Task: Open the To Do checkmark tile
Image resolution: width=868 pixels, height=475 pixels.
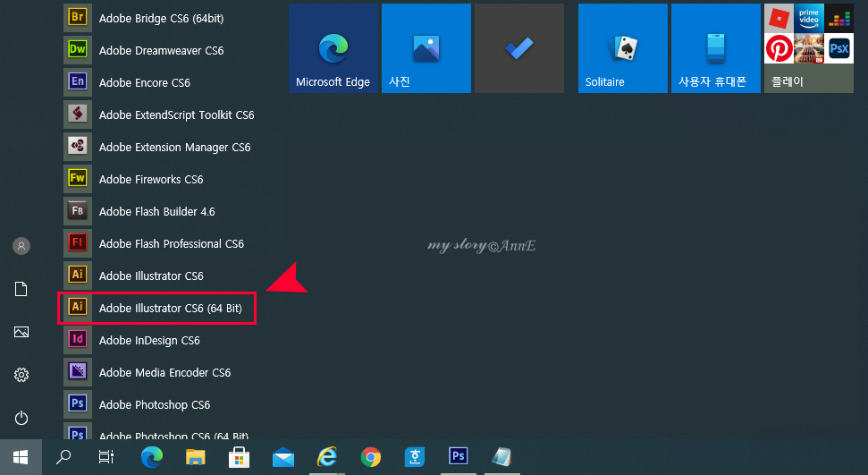Action: [x=519, y=48]
